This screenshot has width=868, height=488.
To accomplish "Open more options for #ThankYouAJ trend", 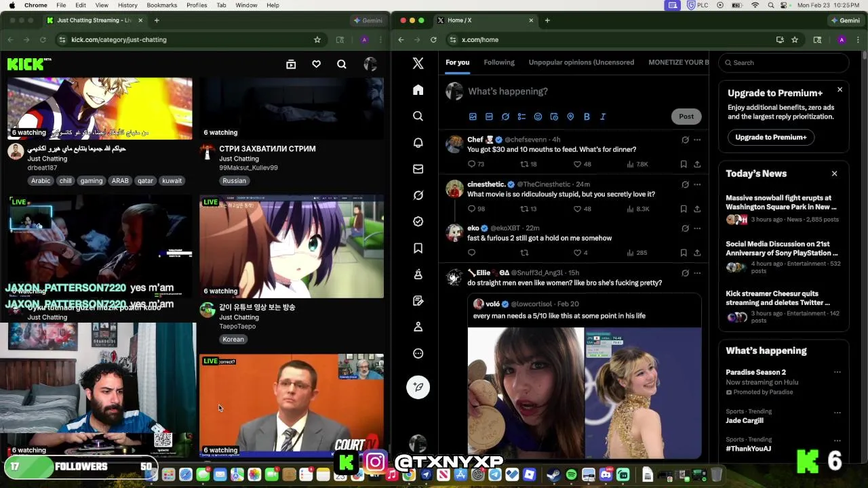I will tap(837, 441).
